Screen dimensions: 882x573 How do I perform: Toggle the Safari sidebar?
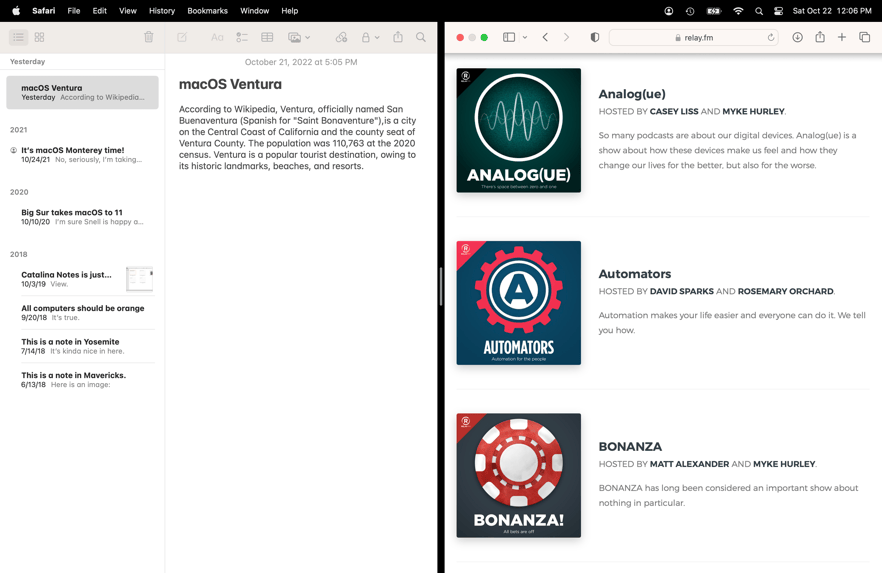[x=509, y=37]
